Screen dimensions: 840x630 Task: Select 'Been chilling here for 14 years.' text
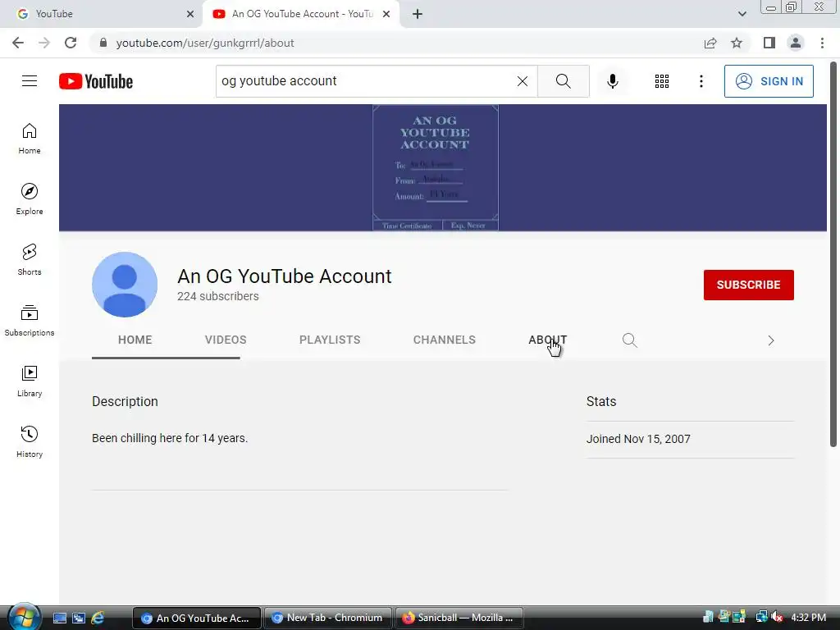(x=170, y=438)
